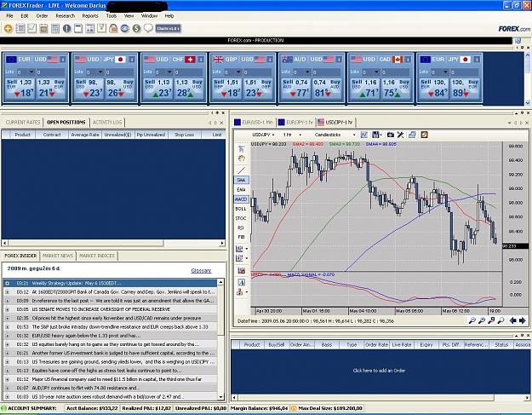Click the chart text annotation A tool
Viewport: 532px width, 415px height.
pos(241,282)
